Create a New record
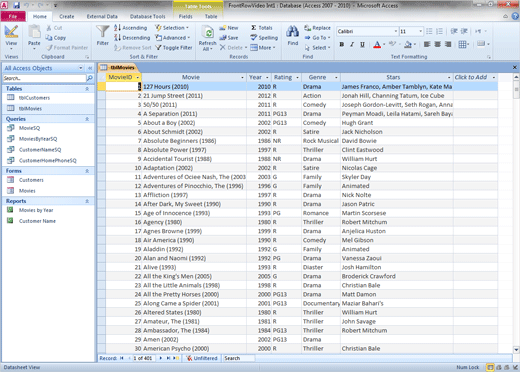The width and height of the screenshot is (520, 372). tap(229, 28)
